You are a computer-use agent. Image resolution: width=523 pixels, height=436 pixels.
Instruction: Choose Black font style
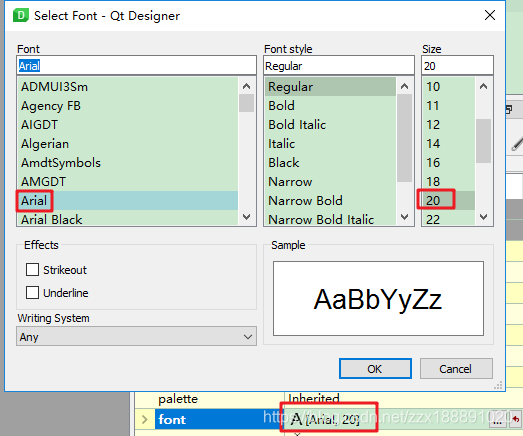[x=330, y=163]
